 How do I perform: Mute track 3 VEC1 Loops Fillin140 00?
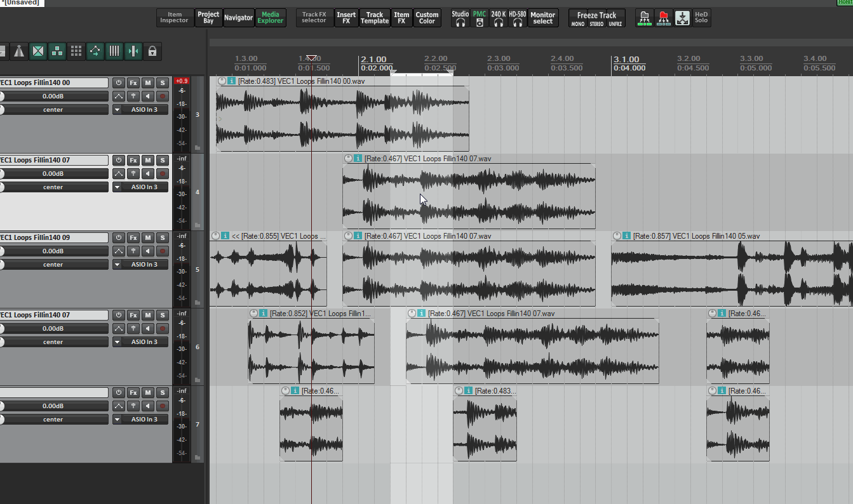click(x=148, y=83)
